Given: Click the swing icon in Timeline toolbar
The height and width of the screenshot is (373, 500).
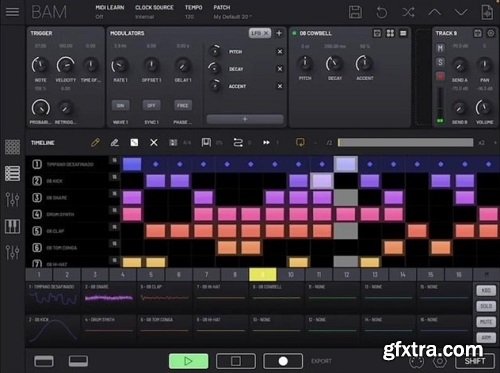Looking at the screenshot, I should point(206,143).
